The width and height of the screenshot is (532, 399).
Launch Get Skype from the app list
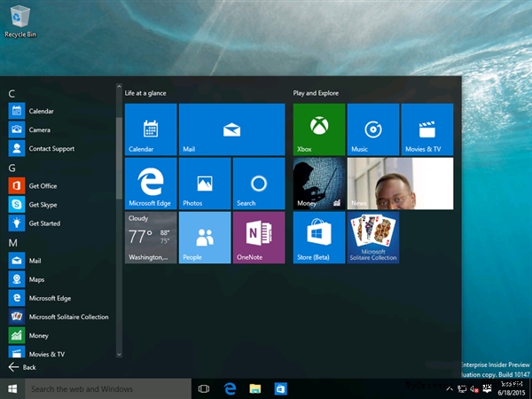click(x=61, y=204)
